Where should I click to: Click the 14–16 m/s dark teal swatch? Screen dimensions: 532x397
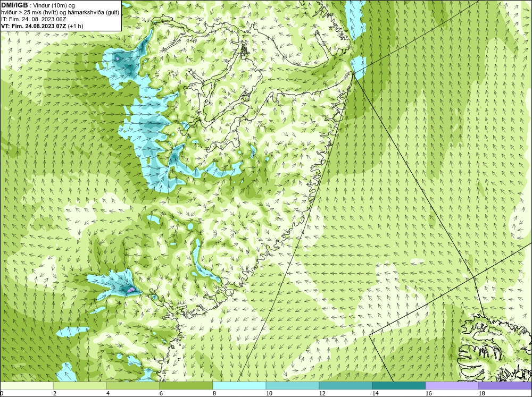point(398,385)
